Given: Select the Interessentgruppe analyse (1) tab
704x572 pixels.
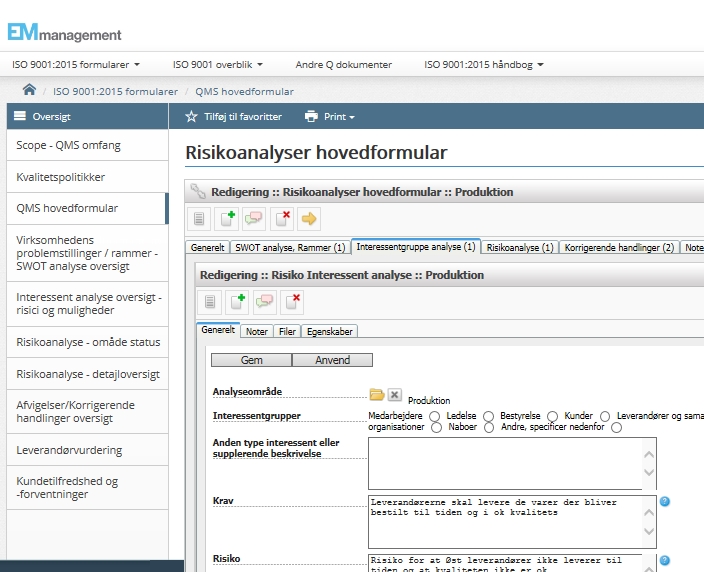Looking at the screenshot, I should [x=416, y=246].
